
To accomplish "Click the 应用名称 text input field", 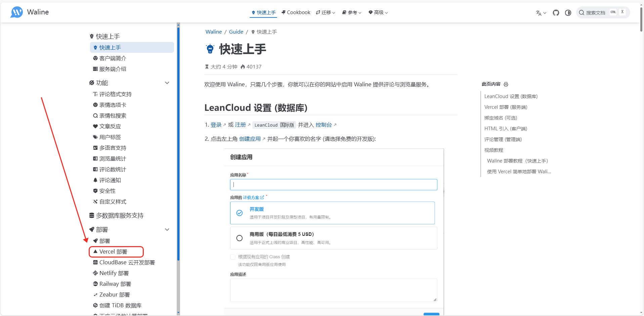I will [333, 185].
